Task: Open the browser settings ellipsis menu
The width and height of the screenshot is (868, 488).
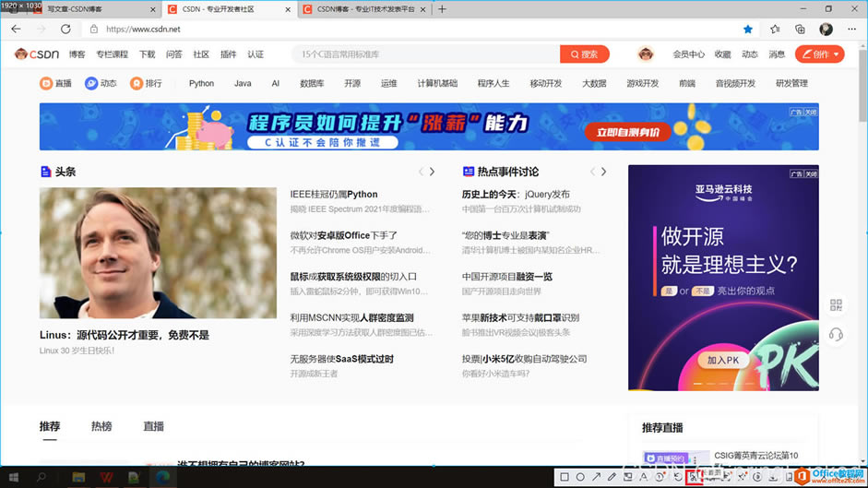Action: (x=851, y=29)
